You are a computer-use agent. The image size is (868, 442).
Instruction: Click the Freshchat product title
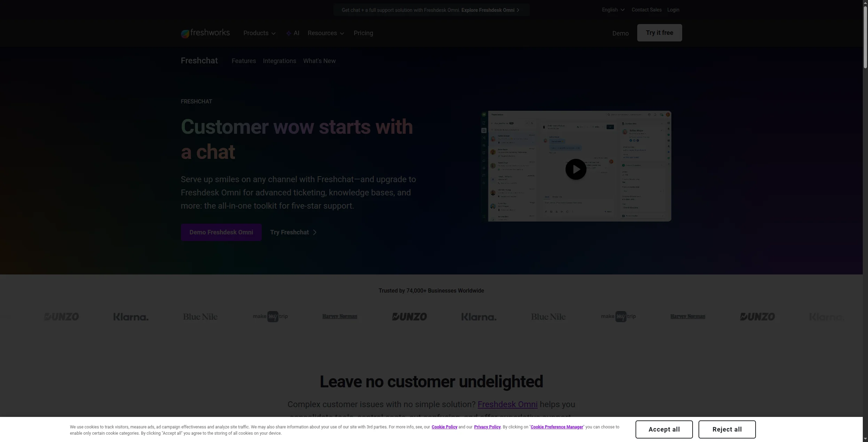(199, 61)
